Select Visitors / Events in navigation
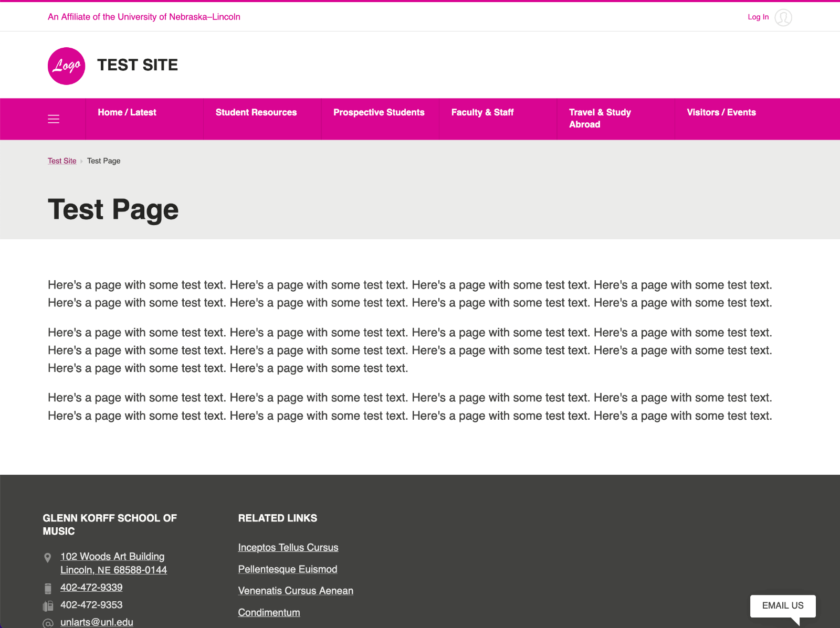Image resolution: width=840 pixels, height=628 pixels. point(721,112)
